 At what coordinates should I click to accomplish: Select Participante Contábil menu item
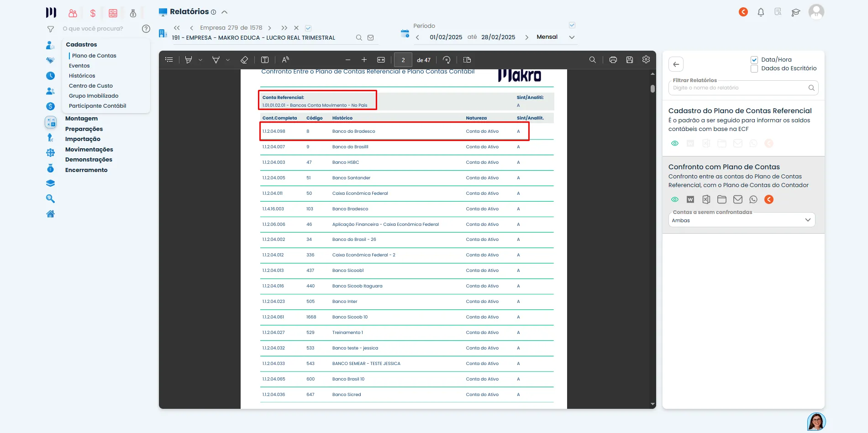click(x=97, y=106)
